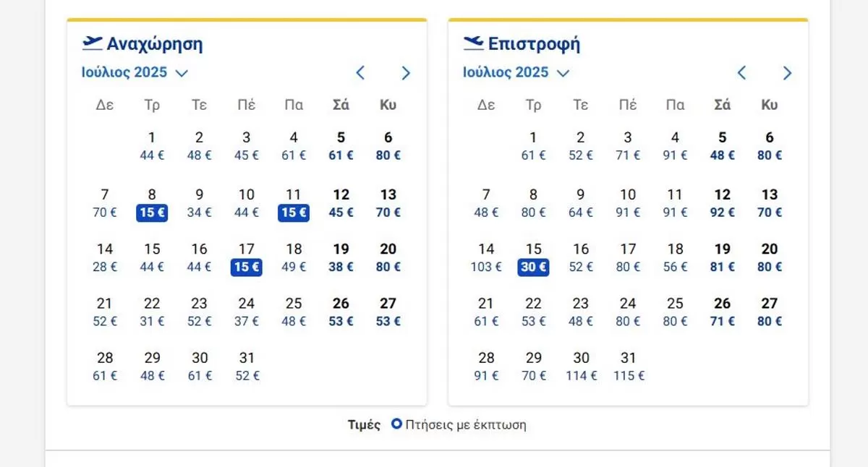Screen dimensions: 868x467
Task: Select the Πτήσεις με έκπτωση radio button
Action: click(x=396, y=424)
